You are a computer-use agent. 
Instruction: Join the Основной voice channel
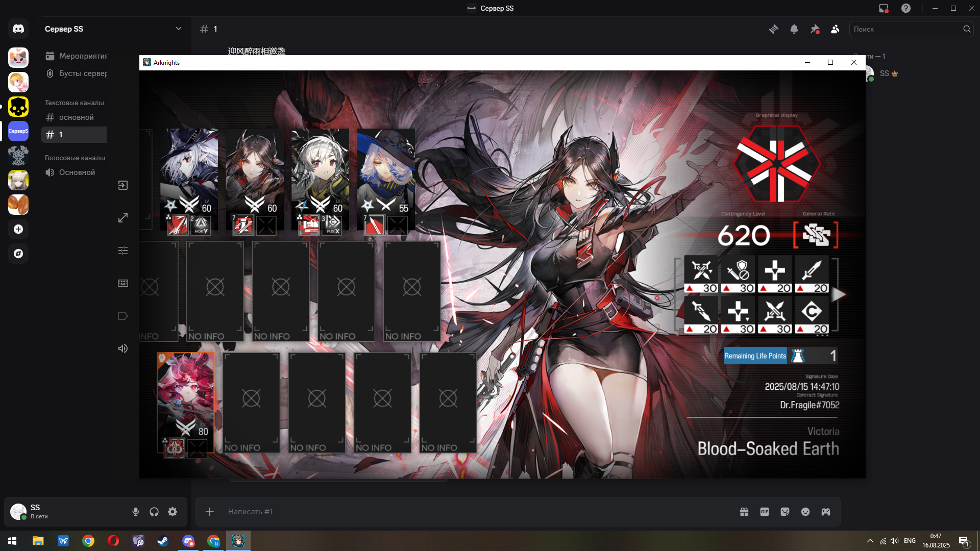77,172
